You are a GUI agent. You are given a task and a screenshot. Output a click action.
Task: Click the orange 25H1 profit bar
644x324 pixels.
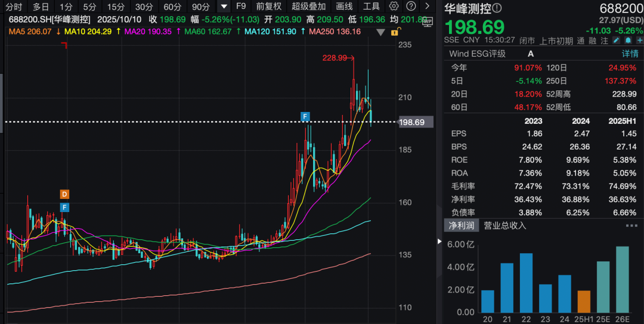[584, 301]
